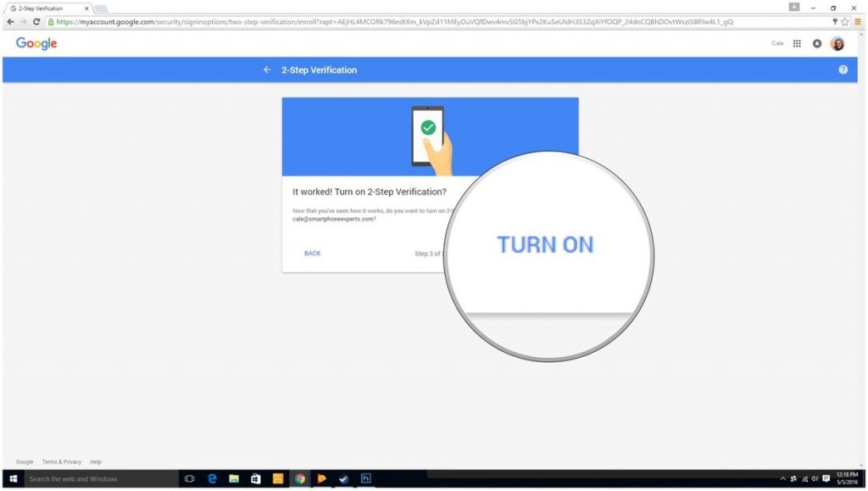Open File Explorer from the taskbar
Screen dimensions: 868x491
(234, 479)
